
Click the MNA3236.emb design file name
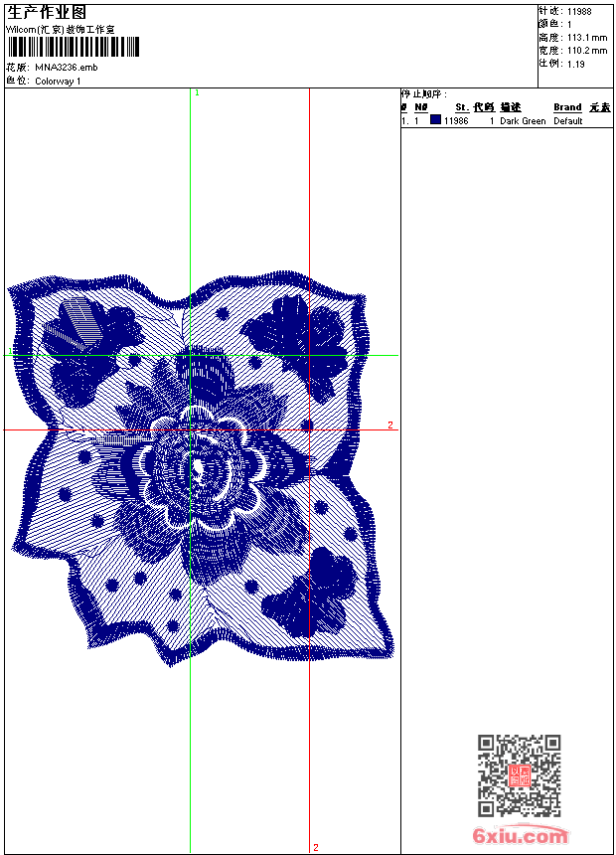pyautogui.click(x=67, y=68)
